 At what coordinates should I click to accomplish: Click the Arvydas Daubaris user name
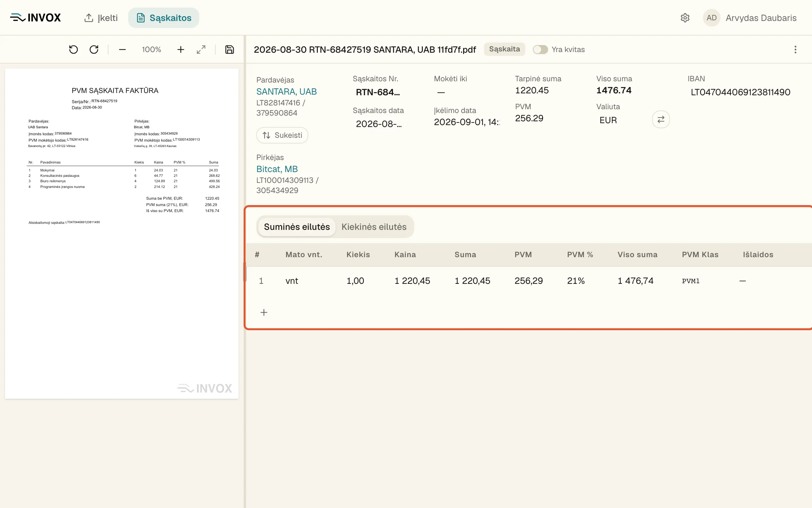761,18
